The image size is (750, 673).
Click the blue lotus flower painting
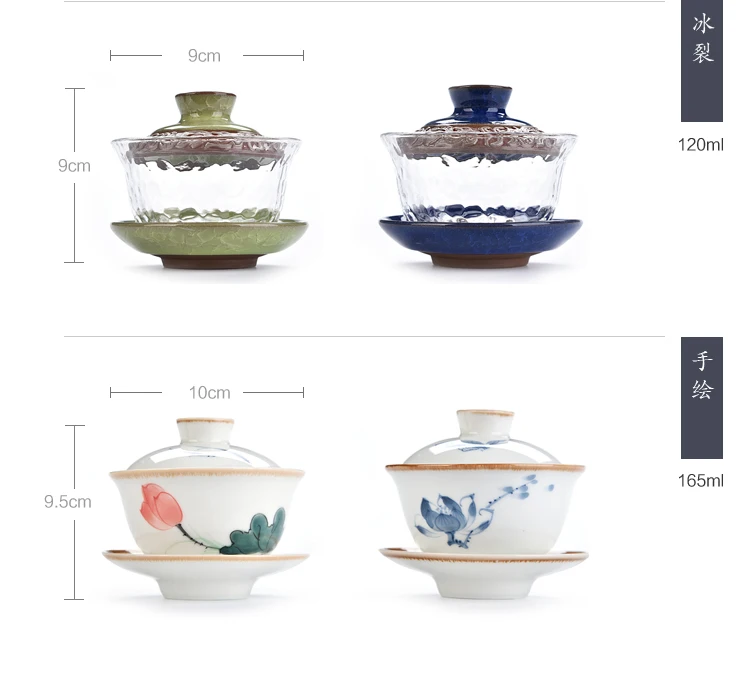pyautogui.click(x=447, y=520)
